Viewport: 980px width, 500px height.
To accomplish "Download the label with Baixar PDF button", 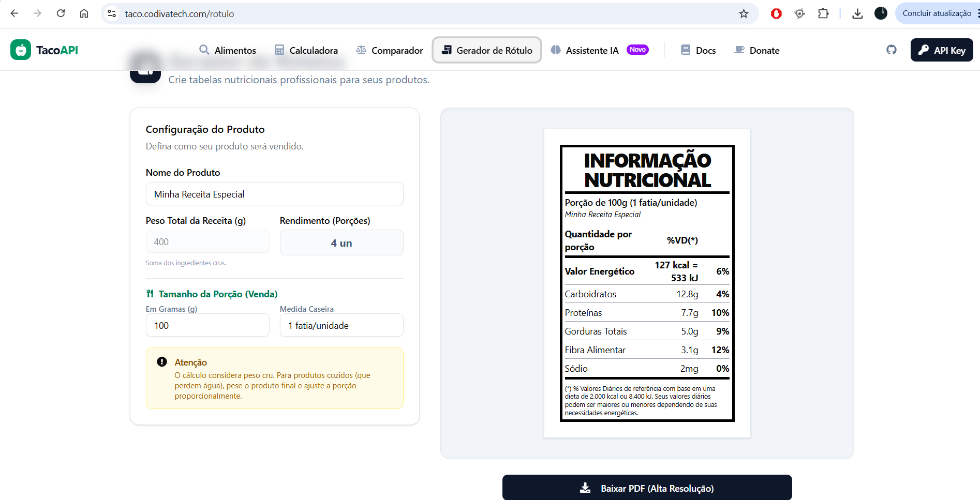I will [647, 488].
